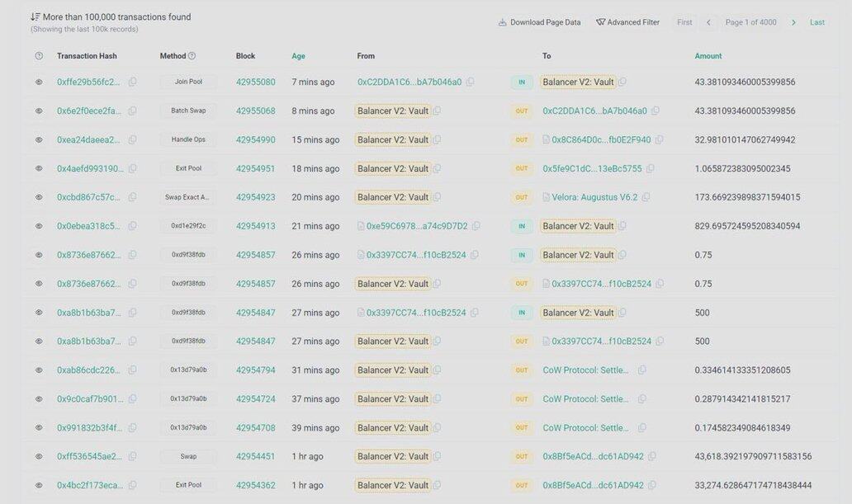Preview transaction 0x6e2f0ece2fa with the eye icon

39,111
